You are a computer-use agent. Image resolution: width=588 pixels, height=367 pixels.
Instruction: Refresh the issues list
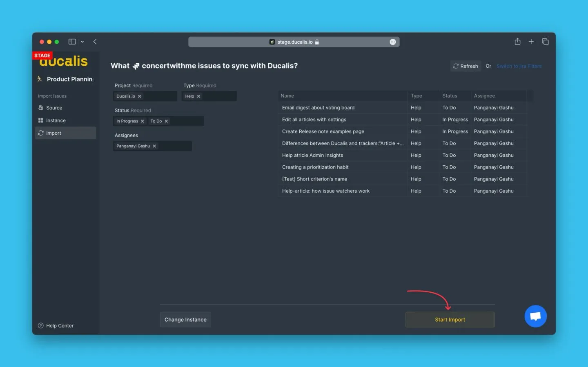[465, 66]
